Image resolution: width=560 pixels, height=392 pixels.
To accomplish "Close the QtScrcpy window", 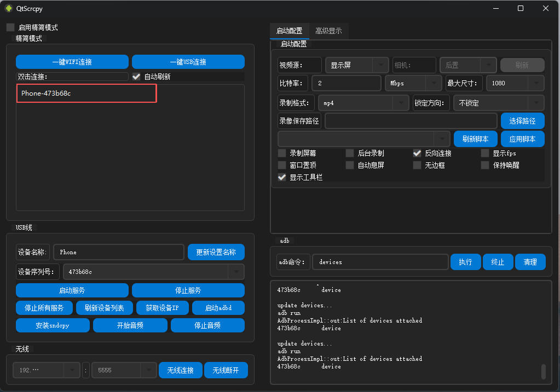I will pyautogui.click(x=545, y=8).
